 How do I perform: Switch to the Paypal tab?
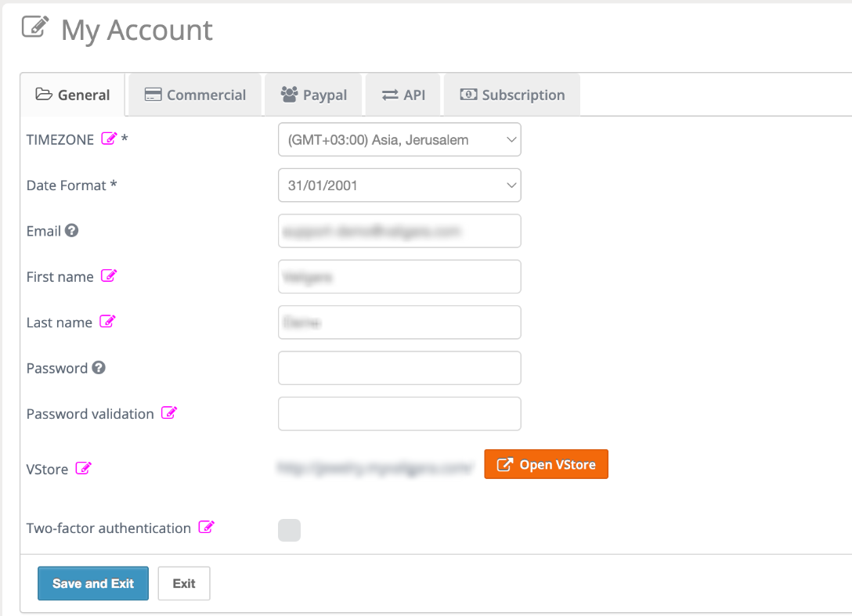pyautogui.click(x=313, y=95)
